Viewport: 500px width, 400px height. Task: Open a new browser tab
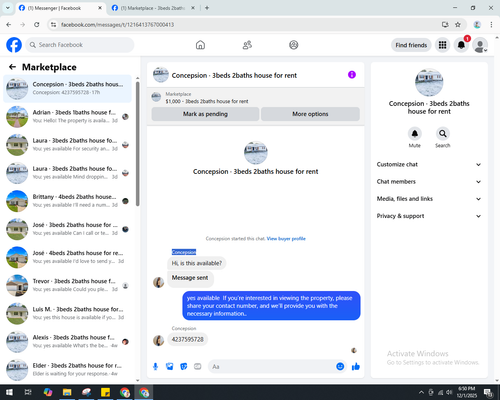tap(207, 8)
